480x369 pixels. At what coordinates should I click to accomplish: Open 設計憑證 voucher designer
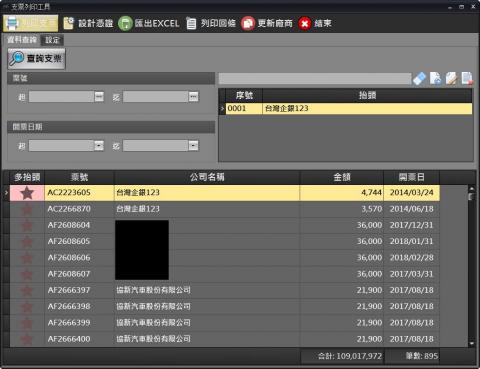tap(88, 23)
